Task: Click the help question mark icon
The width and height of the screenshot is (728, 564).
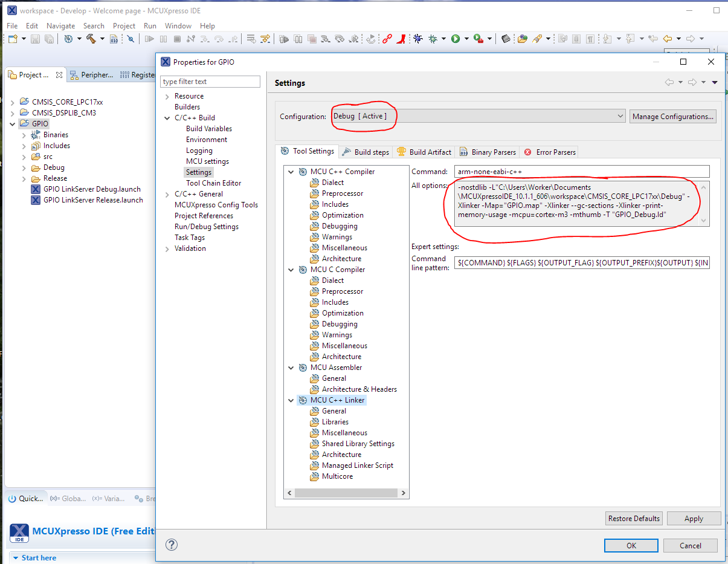Action: pyautogui.click(x=172, y=545)
